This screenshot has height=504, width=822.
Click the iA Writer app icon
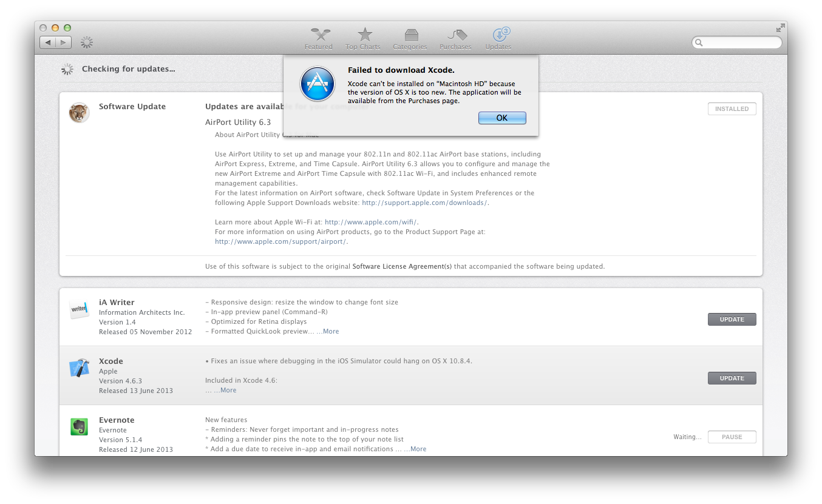79,309
